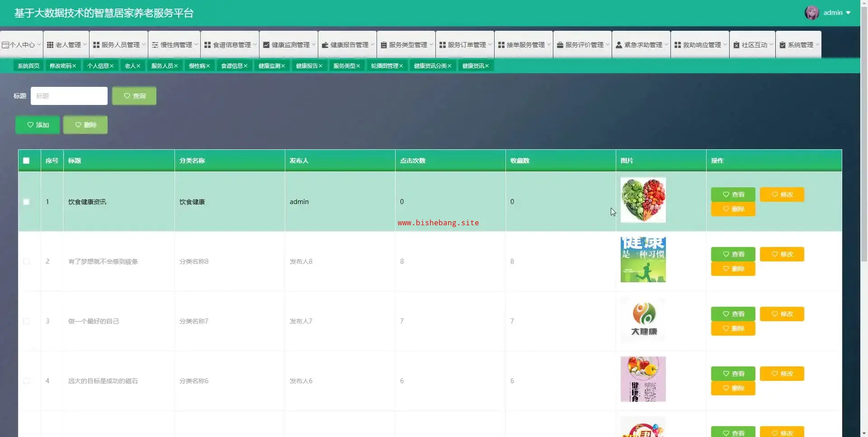The image size is (868, 437).
Task: Click the grid icon beside 老人管理
Action: pyautogui.click(x=50, y=45)
